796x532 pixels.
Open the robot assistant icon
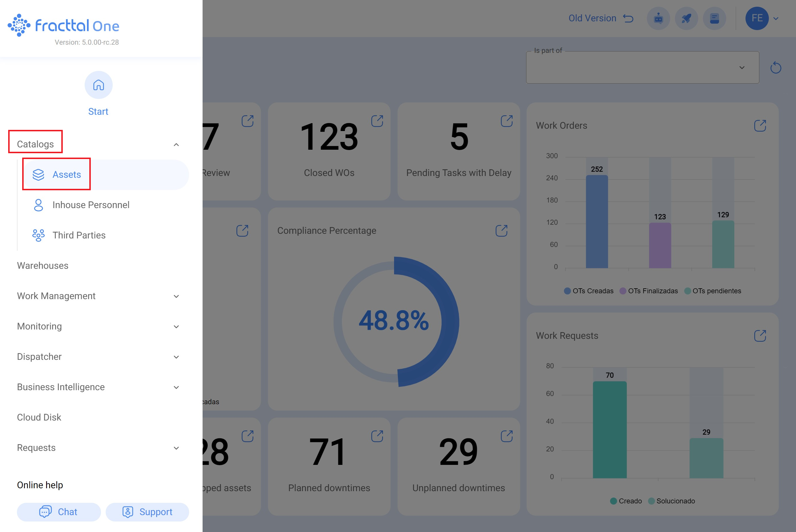[x=658, y=18]
